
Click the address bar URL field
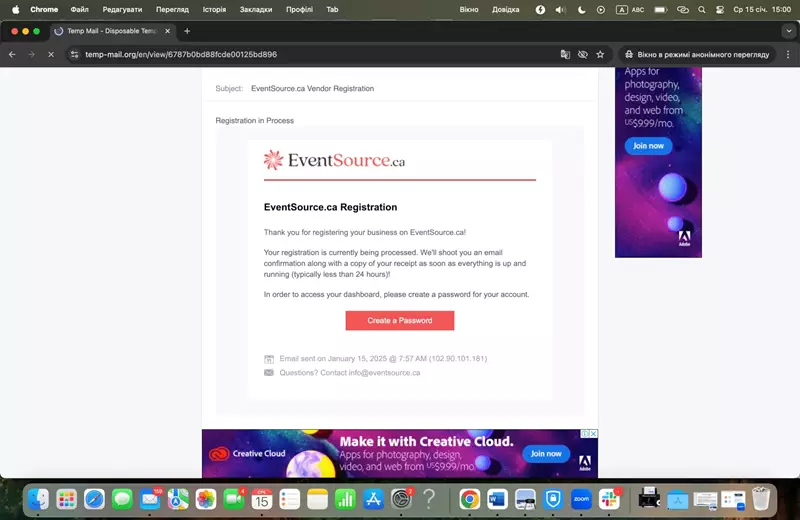[x=316, y=54]
